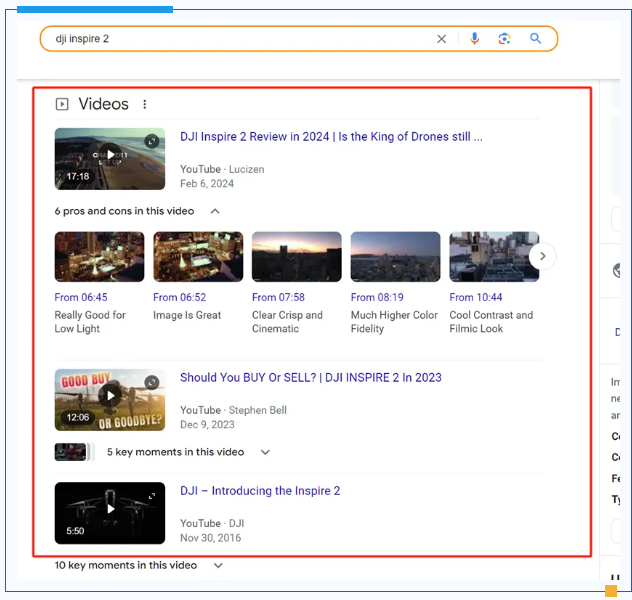The image size is (632, 600).
Task: Open Google Lens image search icon
Action: [504, 39]
